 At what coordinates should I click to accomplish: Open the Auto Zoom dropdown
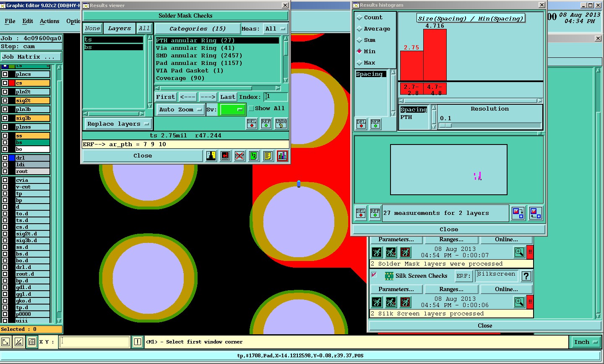click(x=180, y=109)
